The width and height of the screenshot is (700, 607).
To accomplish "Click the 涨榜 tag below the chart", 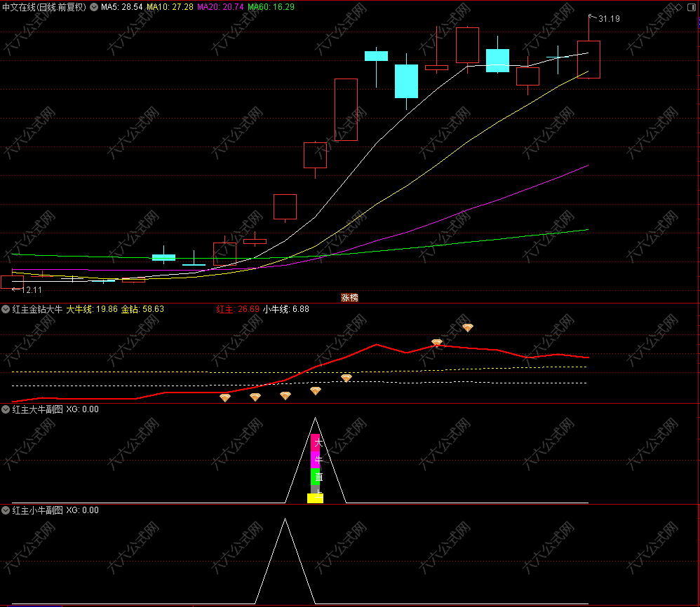I will (349, 297).
